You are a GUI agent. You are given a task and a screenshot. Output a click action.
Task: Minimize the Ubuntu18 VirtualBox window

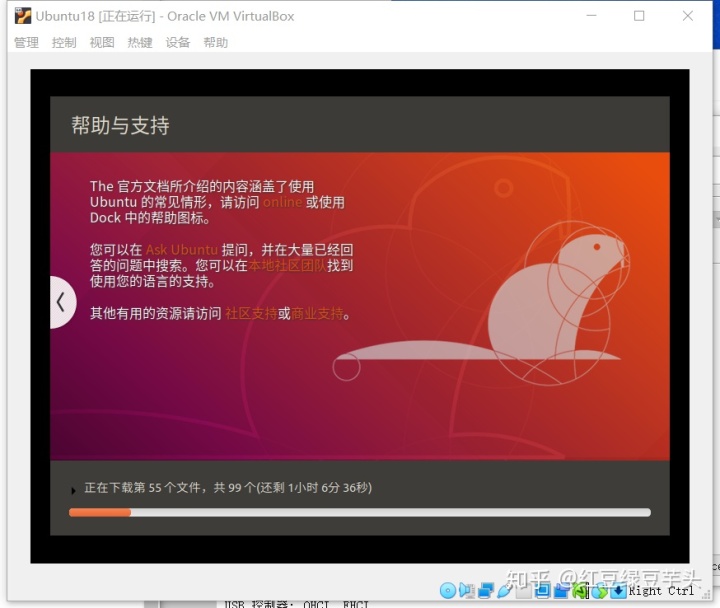591,16
